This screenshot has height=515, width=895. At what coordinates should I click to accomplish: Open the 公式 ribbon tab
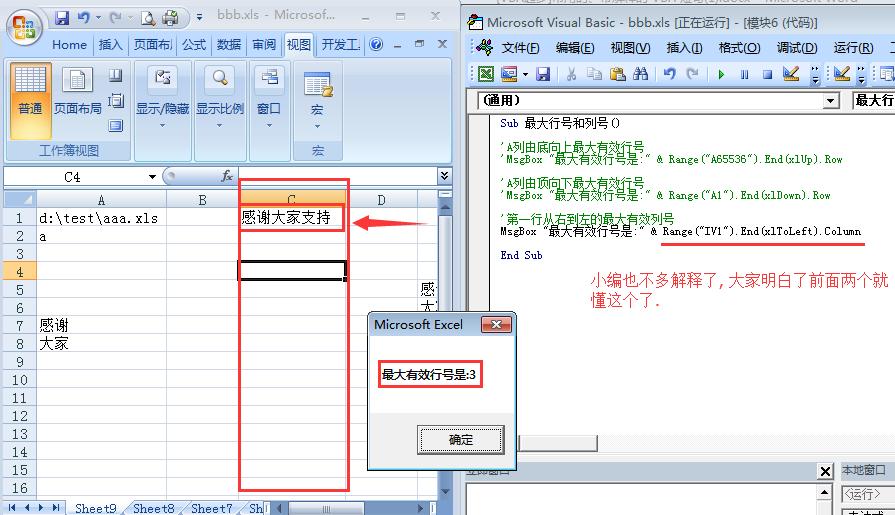194,45
